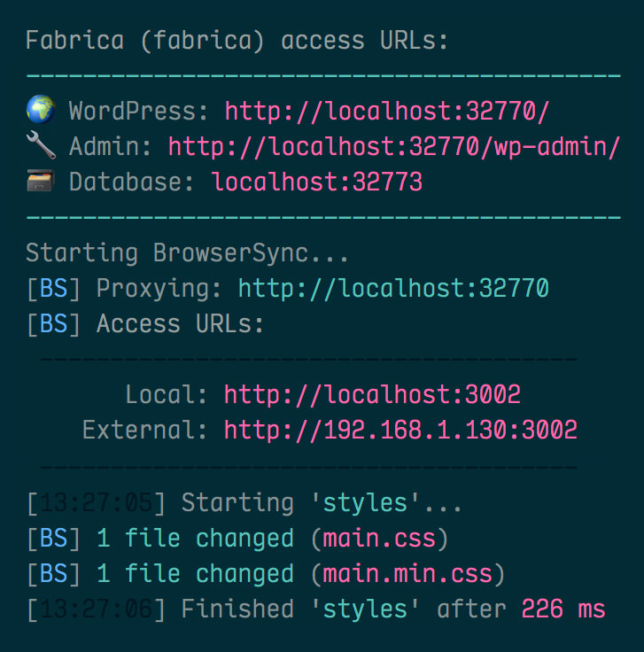Click the [BS] tag before Access URLs
Image resolution: width=644 pixels, height=652 pixels.
point(53,324)
